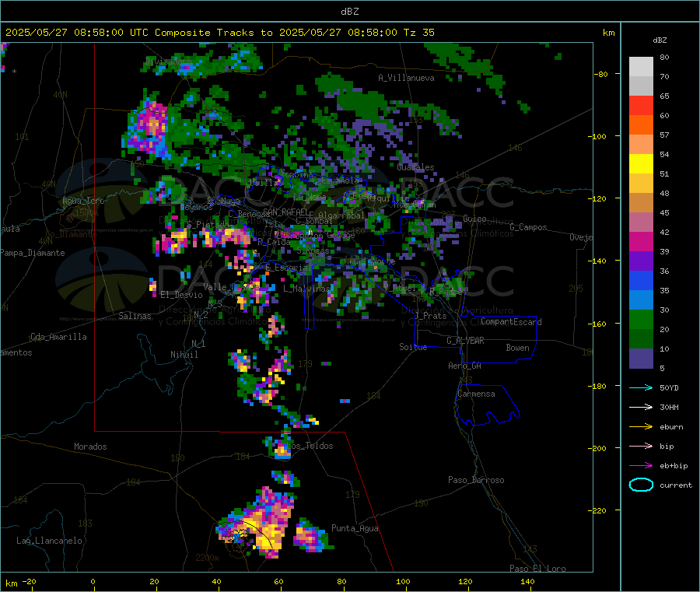This screenshot has height=592, width=700.
Task: Pick the 20 dBZ green color swatch
Action: pos(641,339)
